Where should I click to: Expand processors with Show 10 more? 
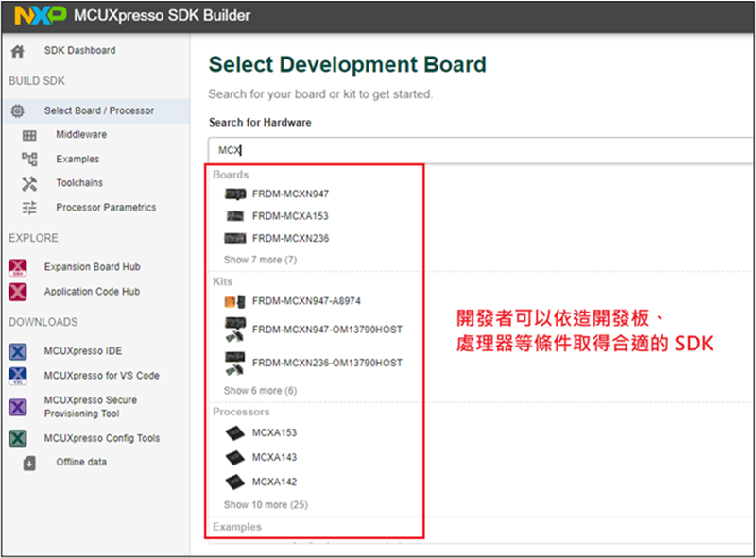click(x=265, y=505)
